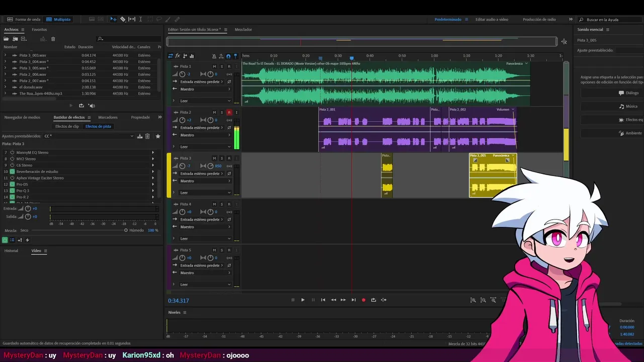This screenshot has height=362, width=644.
Task: Click the import file icon in Archivos
Action: pos(15,39)
